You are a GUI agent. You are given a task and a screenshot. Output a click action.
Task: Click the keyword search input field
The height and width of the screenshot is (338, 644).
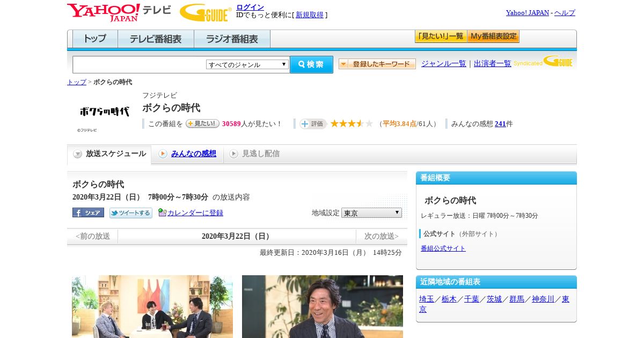pyautogui.click(x=140, y=64)
